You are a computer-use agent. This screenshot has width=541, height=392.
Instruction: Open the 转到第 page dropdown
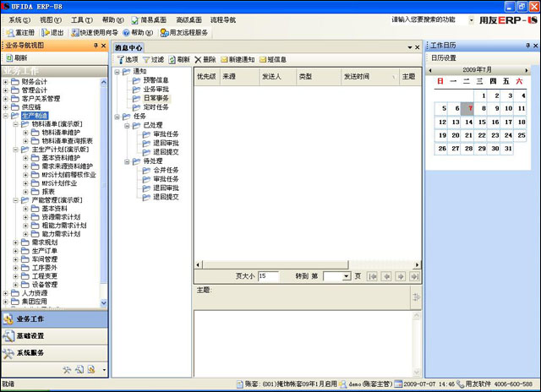coord(346,276)
